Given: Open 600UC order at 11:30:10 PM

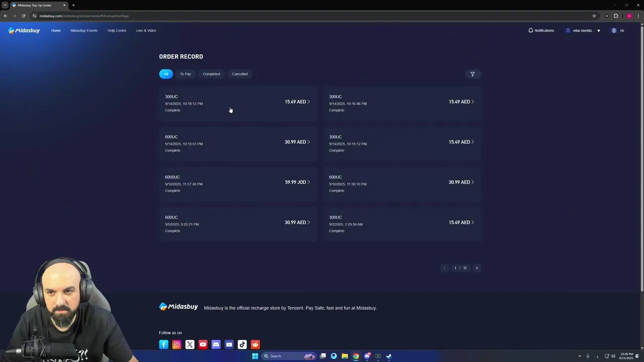Looking at the screenshot, I should point(402,184).
